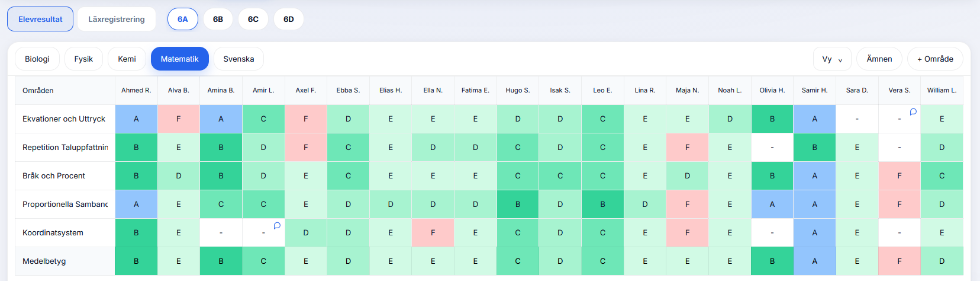Click William L. column header
The image size is (980, 281).
(942, 90)
